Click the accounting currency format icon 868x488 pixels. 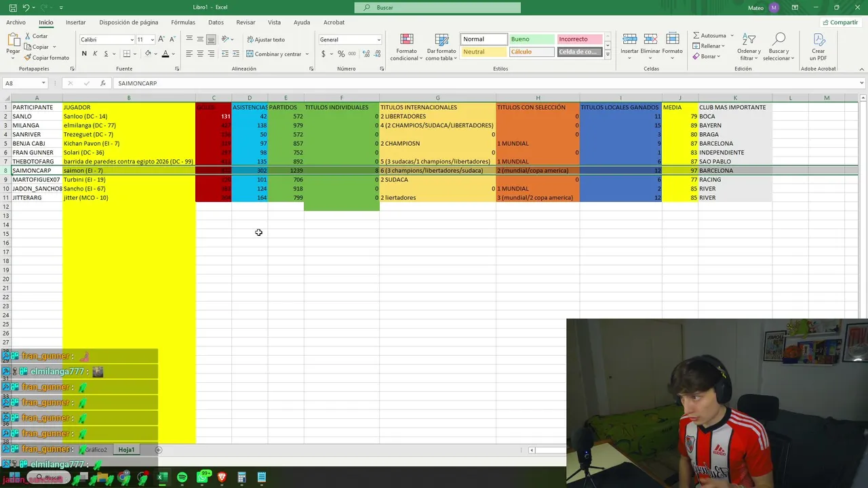tap(323, 54)
